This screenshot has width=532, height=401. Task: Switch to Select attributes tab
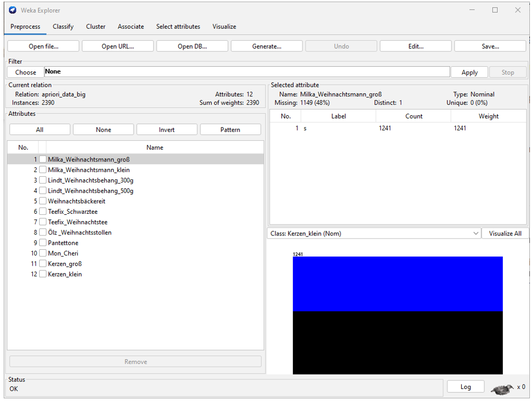pos(178,26)
